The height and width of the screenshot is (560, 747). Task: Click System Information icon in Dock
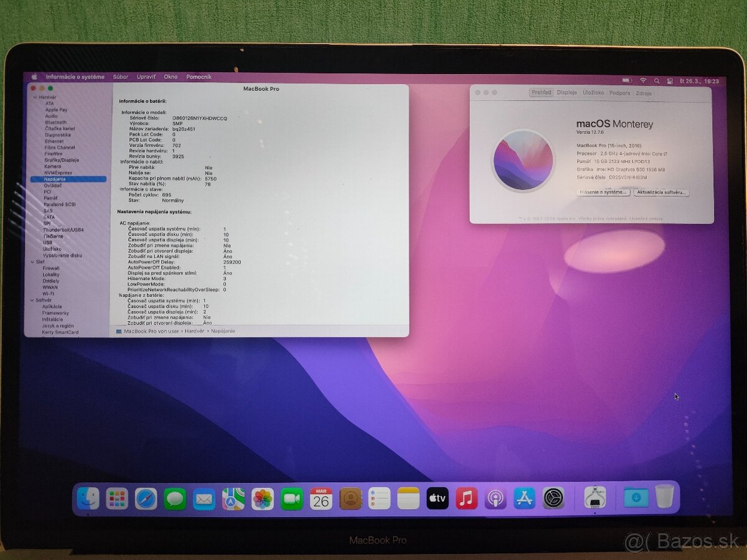coord(595,497)
